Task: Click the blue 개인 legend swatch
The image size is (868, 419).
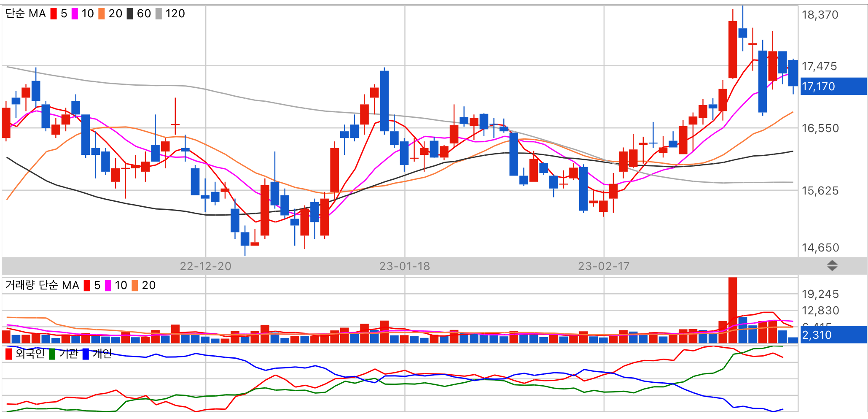Action: pos(86,354)
